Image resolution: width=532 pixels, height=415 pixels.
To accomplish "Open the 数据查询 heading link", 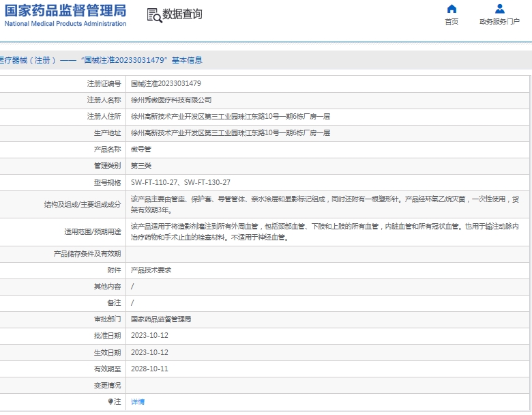I will click(182, 14).
